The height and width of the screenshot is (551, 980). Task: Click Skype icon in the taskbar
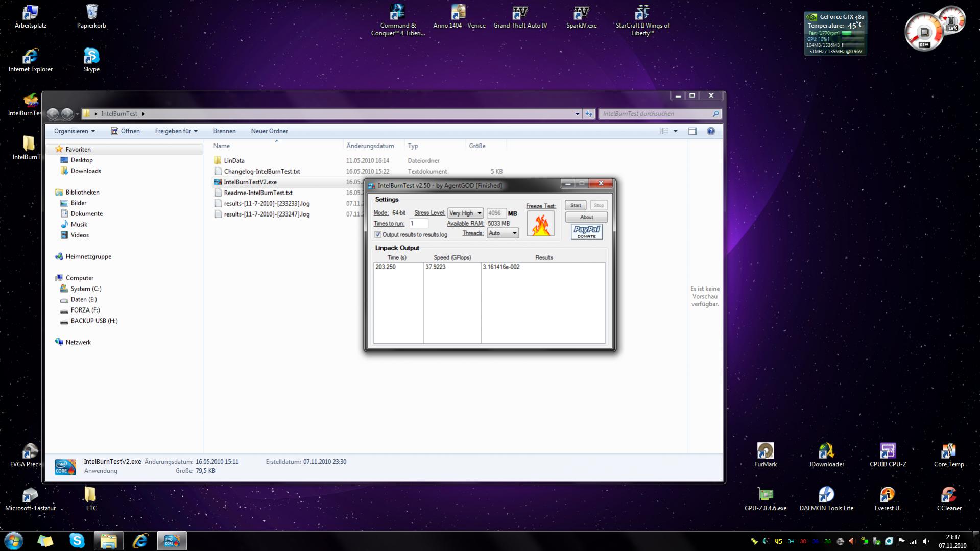click(77, 540)
